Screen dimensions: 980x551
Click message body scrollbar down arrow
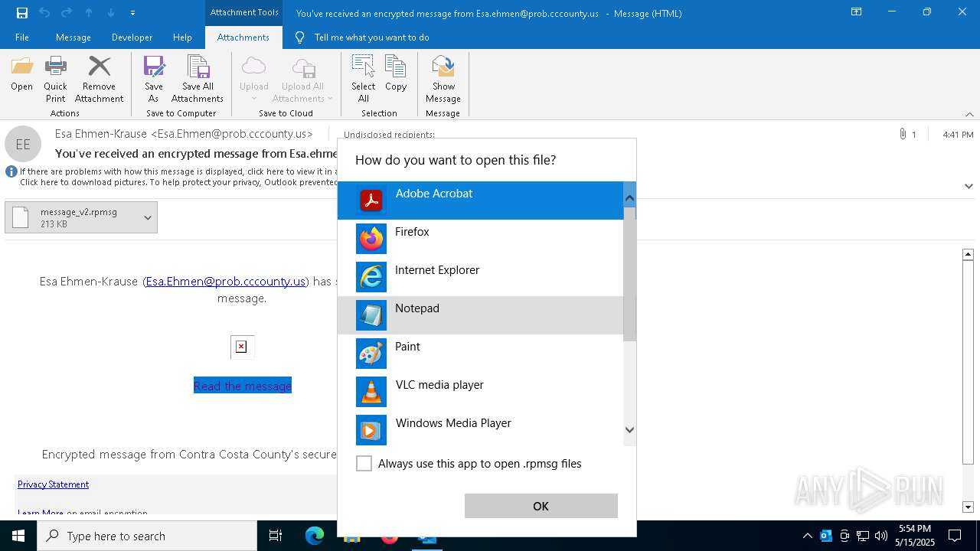click(x=968, y=507)
